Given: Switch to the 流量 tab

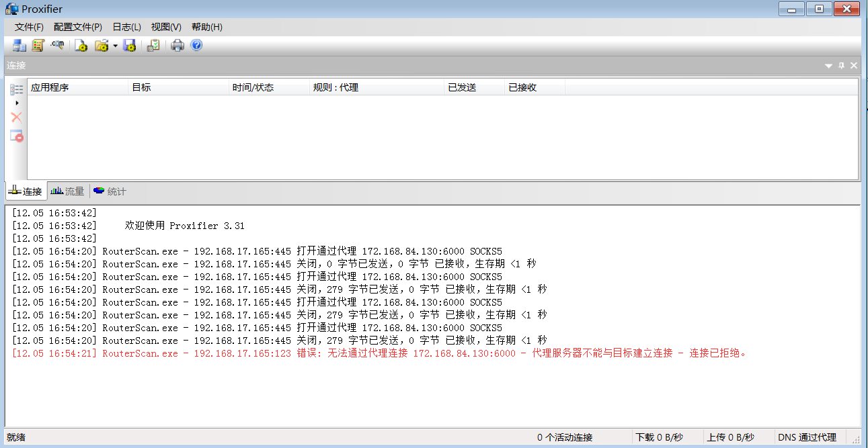Looking at the screenshot, I should pos(68,191).
